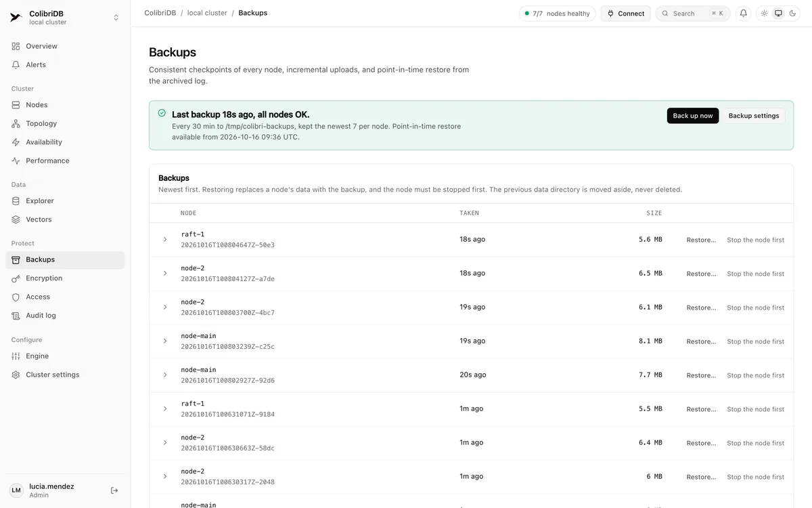Restore the raft-1 5.6 MB backup
Image resolution: width=812 pixels, height=508 pixels.
[x=701, y=240]
